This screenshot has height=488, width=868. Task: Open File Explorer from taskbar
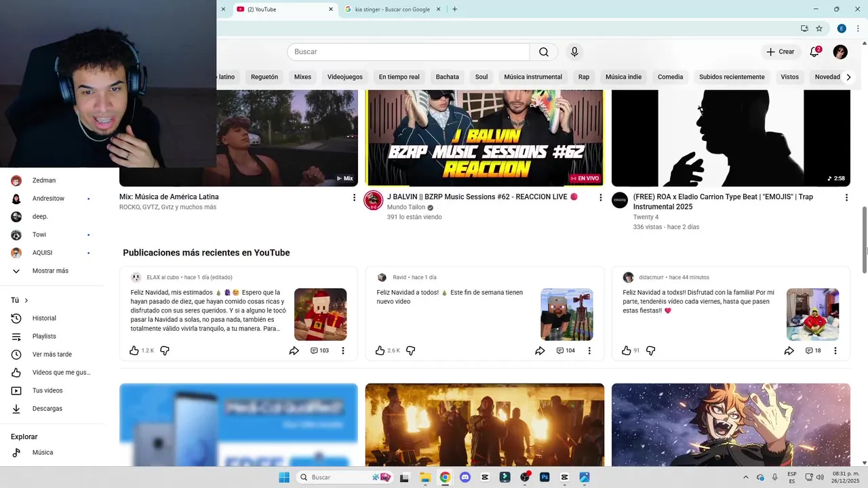(425, 477)
